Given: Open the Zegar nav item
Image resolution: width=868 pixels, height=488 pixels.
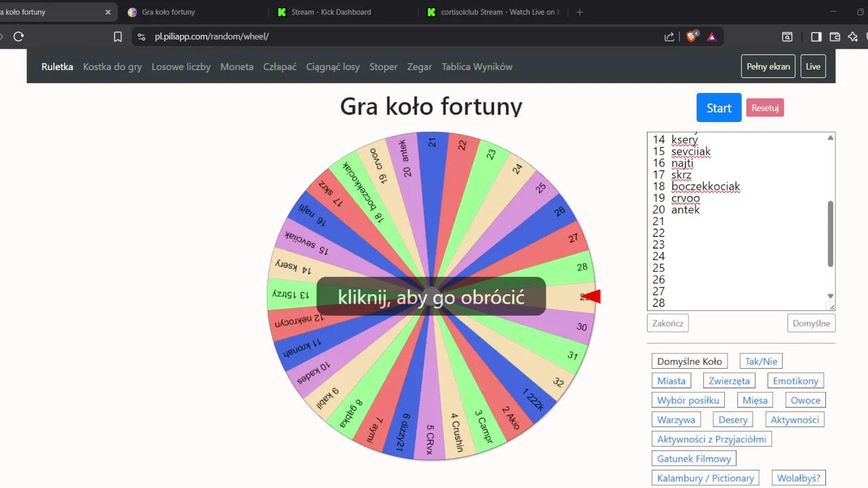Looking at the screenshot, I should coord(420,66).
